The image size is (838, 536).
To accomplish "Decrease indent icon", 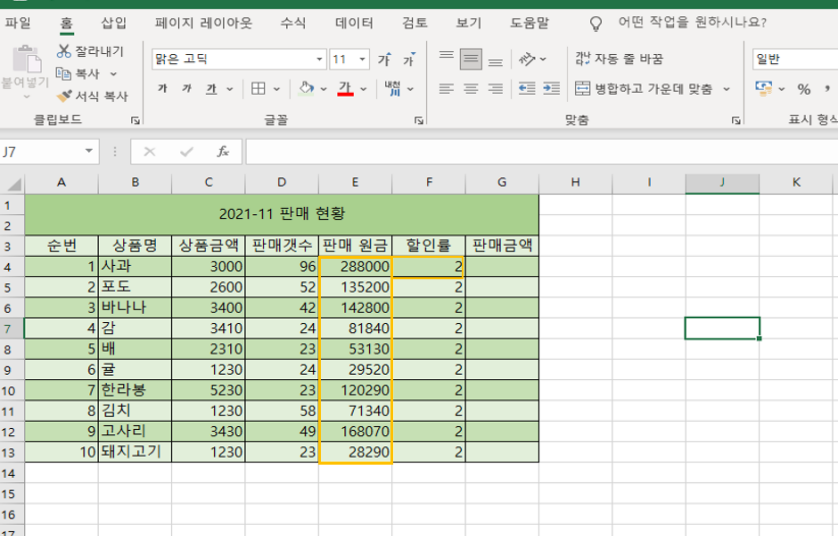I will pos(527,89).
